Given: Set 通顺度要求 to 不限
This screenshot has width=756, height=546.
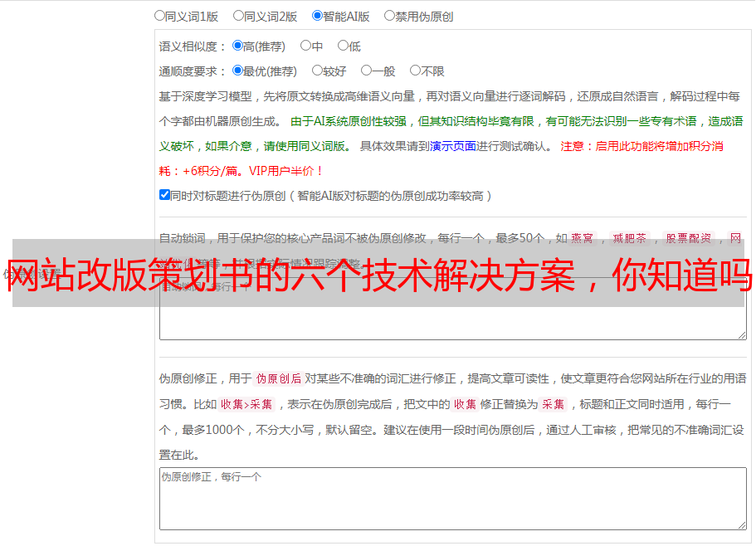Looking at the screenshot, I should tap(415, 71).
